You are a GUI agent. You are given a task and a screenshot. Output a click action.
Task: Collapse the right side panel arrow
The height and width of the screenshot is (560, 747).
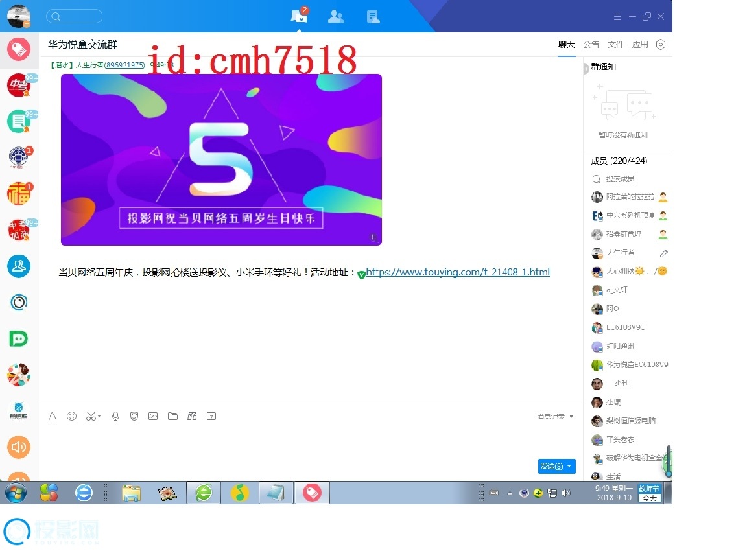click(586, 68)
